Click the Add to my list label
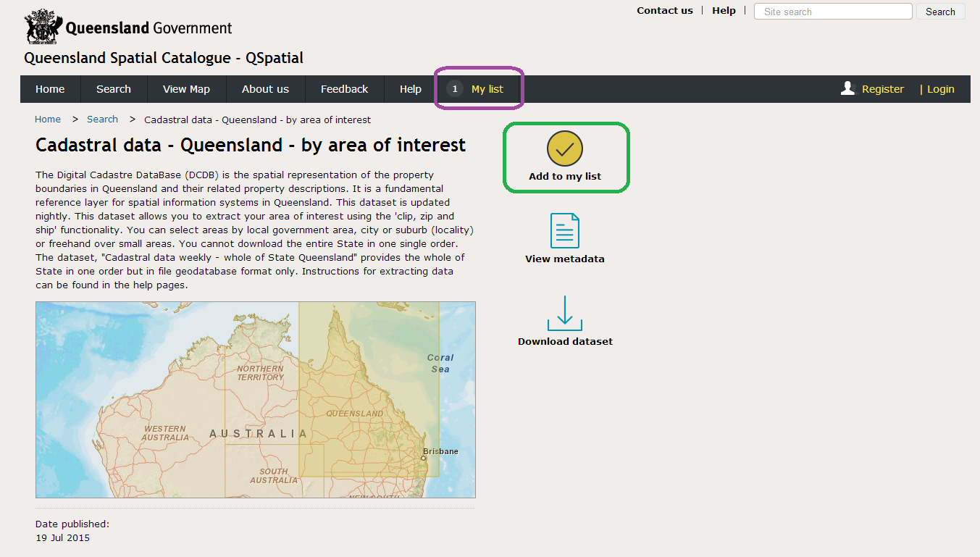 [x=565, y=177]
